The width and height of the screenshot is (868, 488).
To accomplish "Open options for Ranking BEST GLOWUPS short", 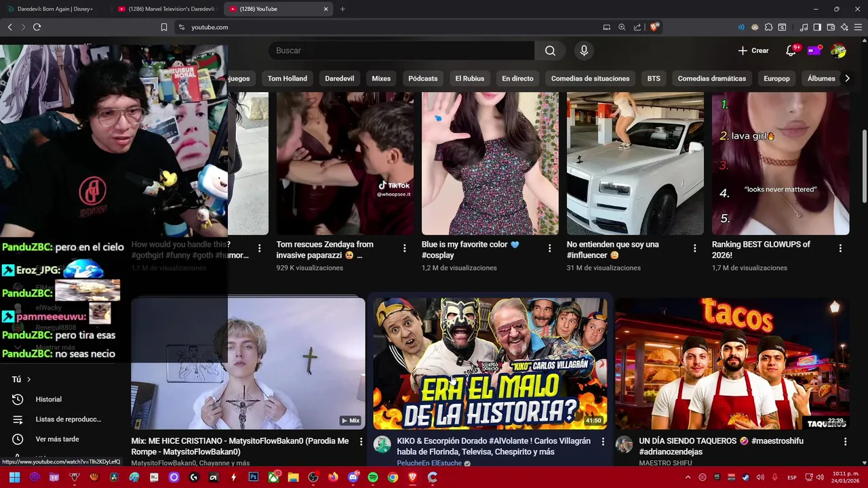I will 840,249.
